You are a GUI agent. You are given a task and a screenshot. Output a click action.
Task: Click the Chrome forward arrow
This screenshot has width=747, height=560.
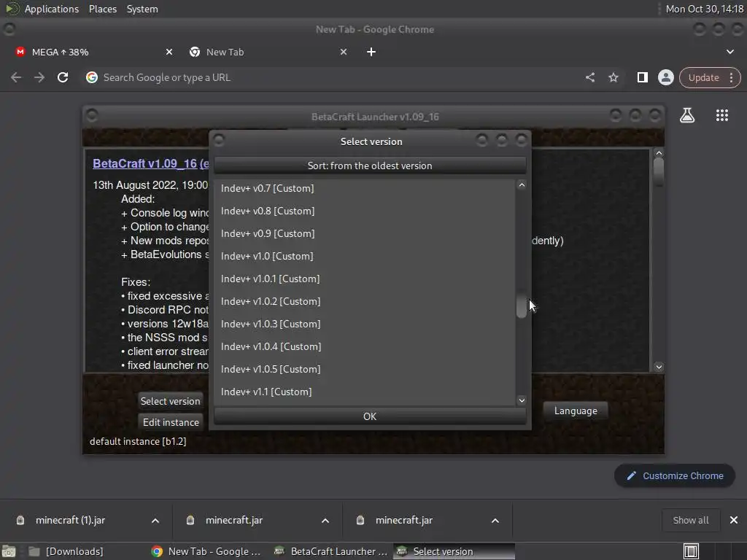(39, 77)
